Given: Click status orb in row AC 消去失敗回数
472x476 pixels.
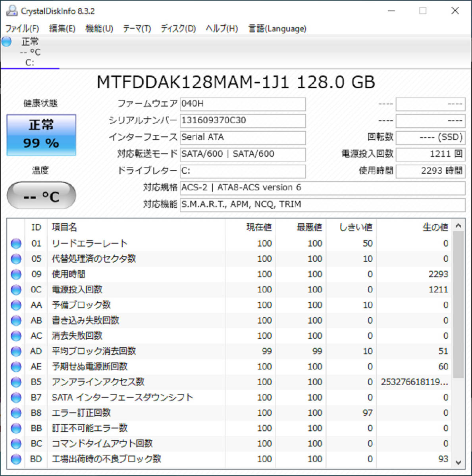Looking at the screenshot, I should coord(16,336).
